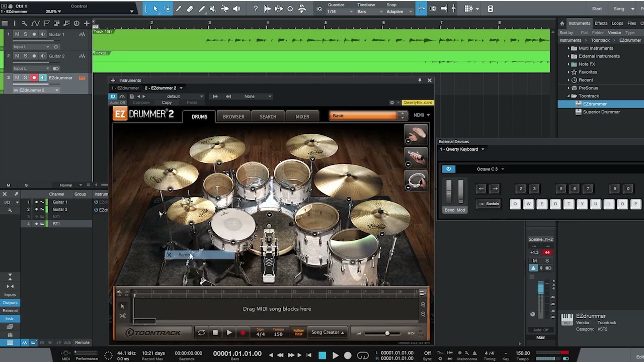The image size is (644, 362).
Task: Toggle the Sustain button on Qwerty Keyboard
Action: click(489, 204)
